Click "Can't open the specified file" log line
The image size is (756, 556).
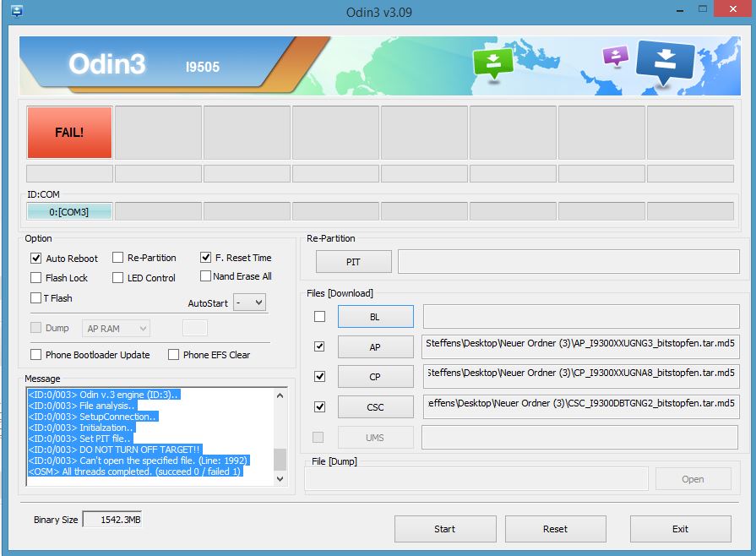[139, 461]
